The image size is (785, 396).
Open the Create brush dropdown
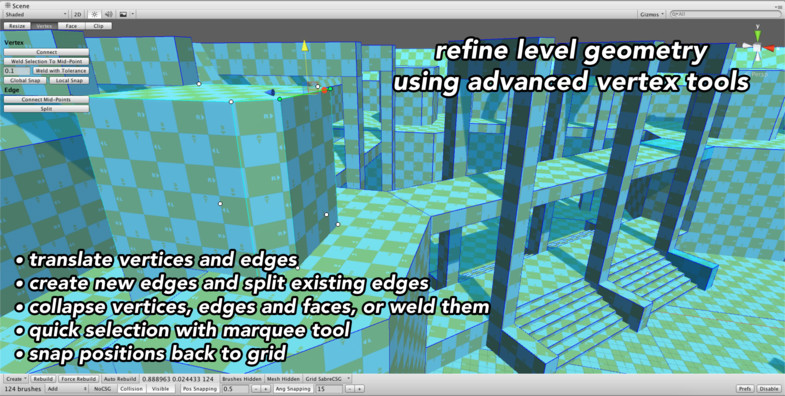coord(16,379)
